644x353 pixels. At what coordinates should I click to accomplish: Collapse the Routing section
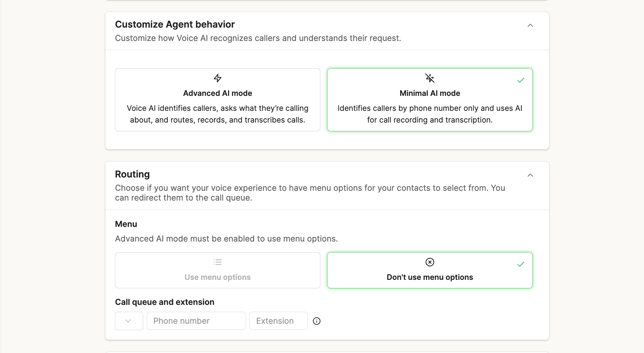click(530, 175)
